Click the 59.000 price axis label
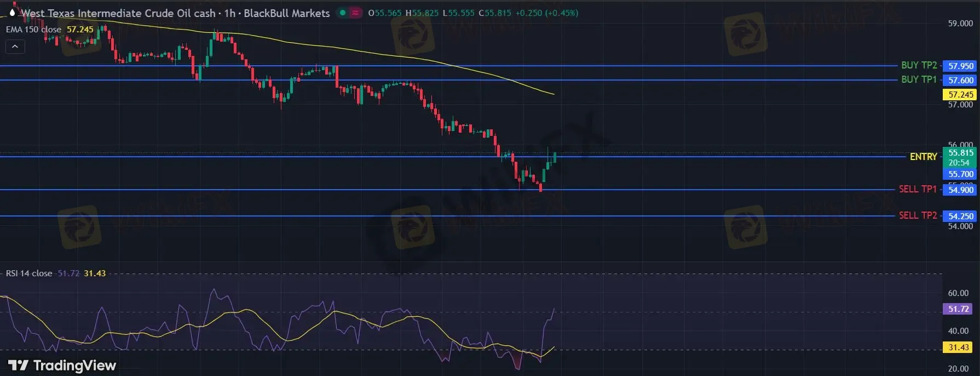980x376 pixels. click(x=960, y=24)
